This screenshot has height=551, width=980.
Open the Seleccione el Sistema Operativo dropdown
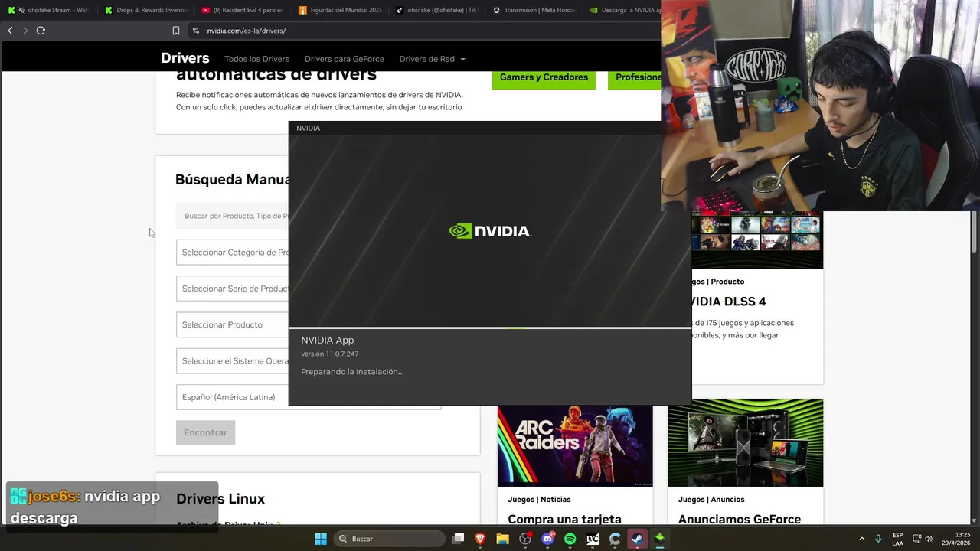(233, 361)
